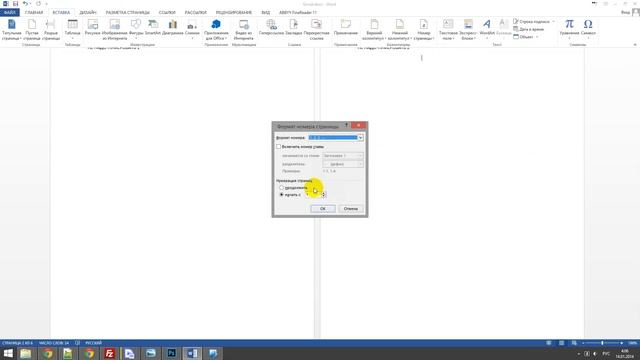Open the Снимок screenshot dropdown
This screenshot has width=640, height=360.
(x=192, y=29)
